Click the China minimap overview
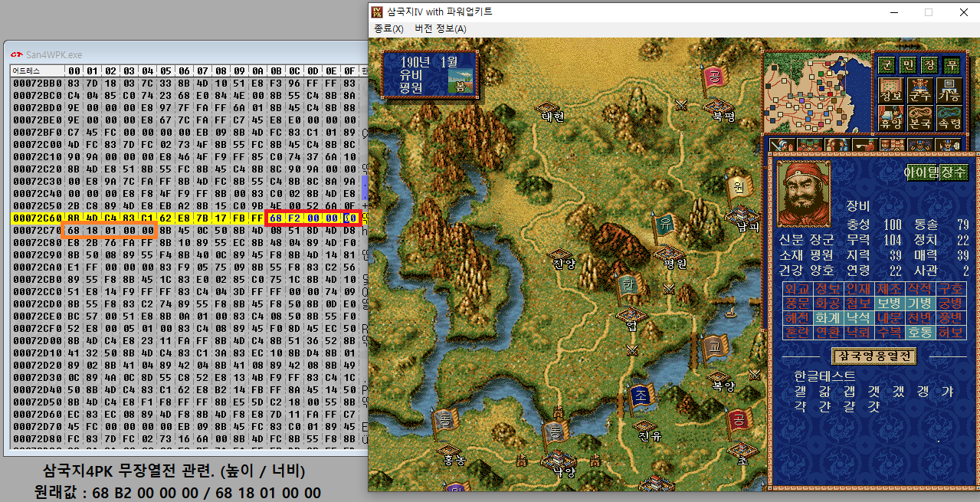Image resolution: width=980 pixels, height=502 pixels. tap(817, 94)
